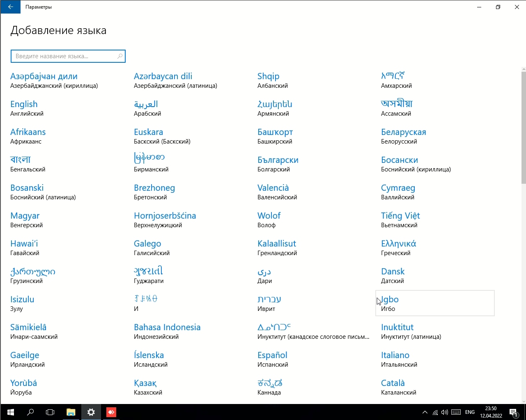
Task: Click the search magnifier icon in language field
Action: point(120,56)
